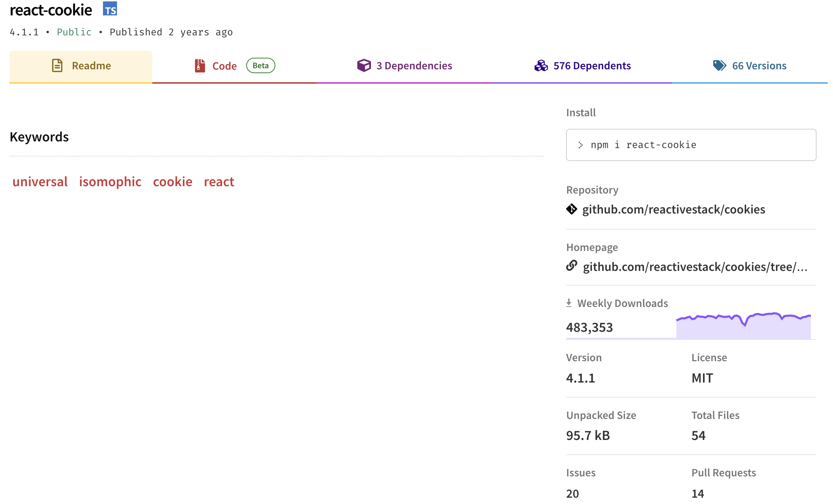Image resolution: width=833 pixels, height=504 pixels.
Task: Click the Dependencies cube icon
Action: coord(364,65)
